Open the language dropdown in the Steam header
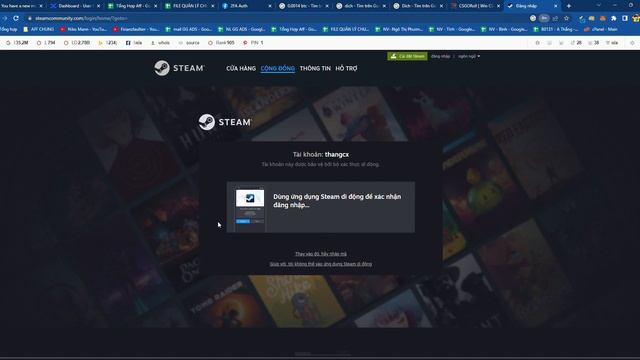640x360 pixels. 469,56
